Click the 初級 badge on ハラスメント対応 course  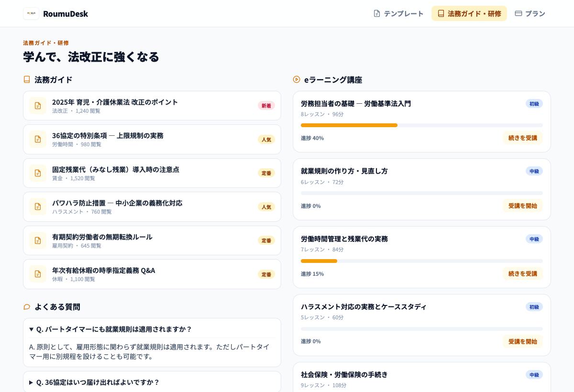pos(534,307)
